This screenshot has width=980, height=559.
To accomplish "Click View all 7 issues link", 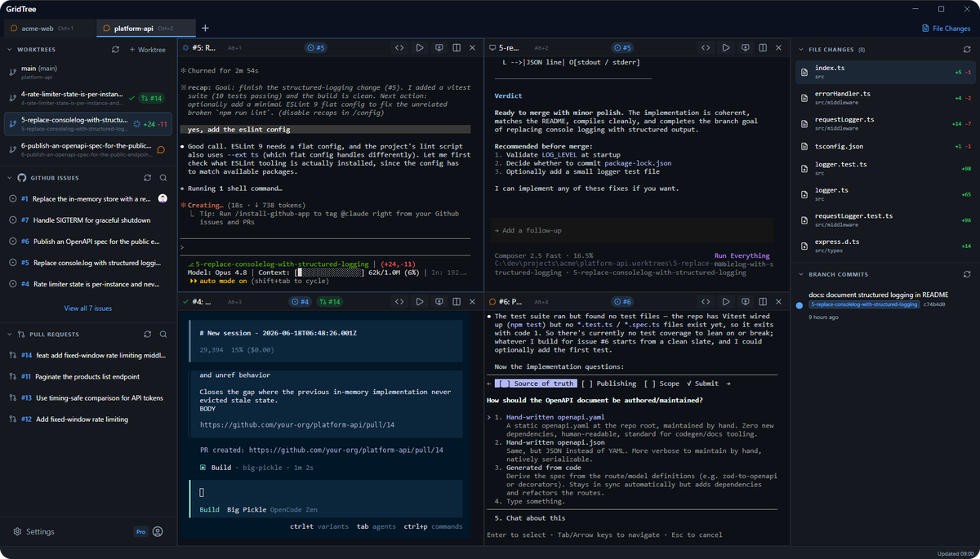I will click(87, 308).
